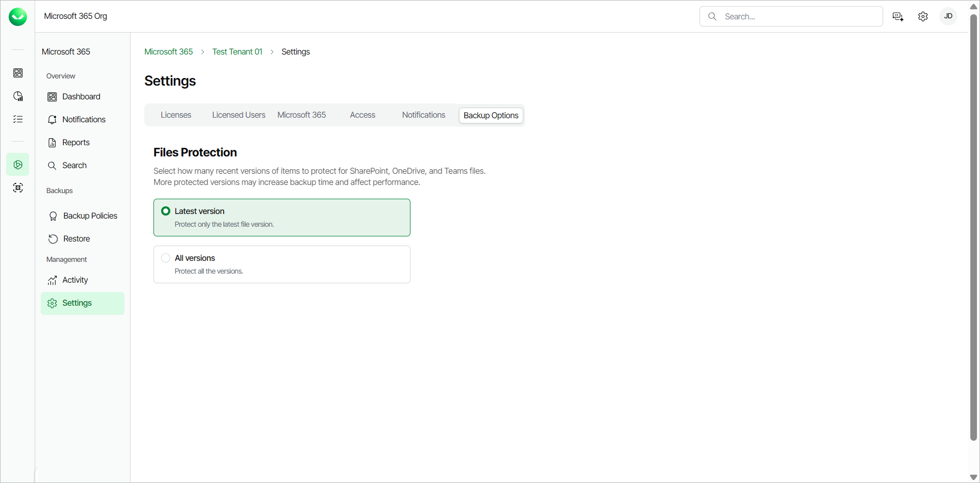Click the dashboard grid icon in left rail
Image resolution: width=980 pixels, height=483 pixels.
pos(18,73)
